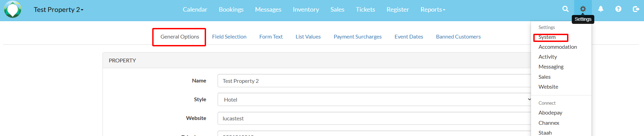Click the green app logo
Screen dimensions: 644x136
[x=13, y=9]
